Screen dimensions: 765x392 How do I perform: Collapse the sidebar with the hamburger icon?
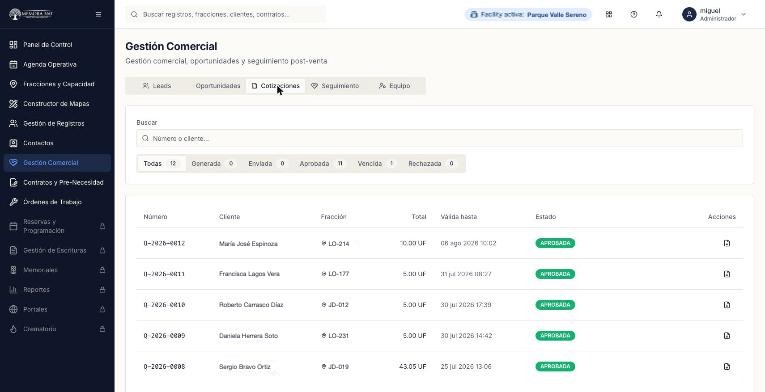[x=99, y=15]
